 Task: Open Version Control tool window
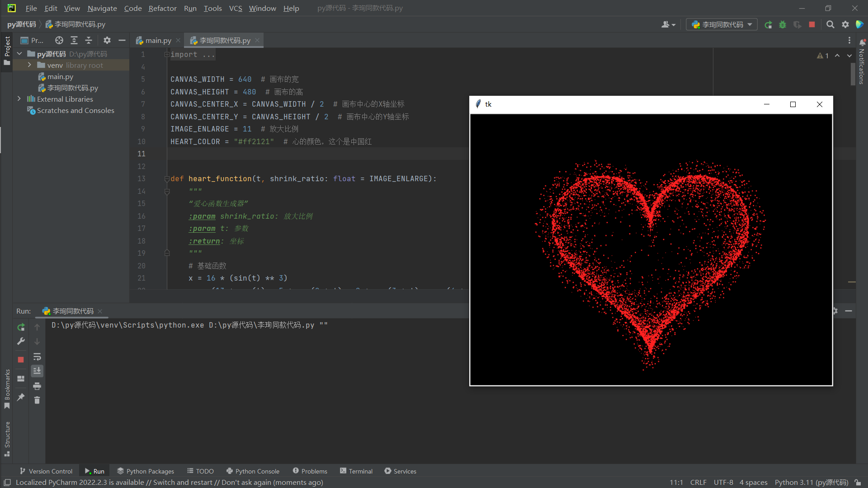click(x=46, y=471)
